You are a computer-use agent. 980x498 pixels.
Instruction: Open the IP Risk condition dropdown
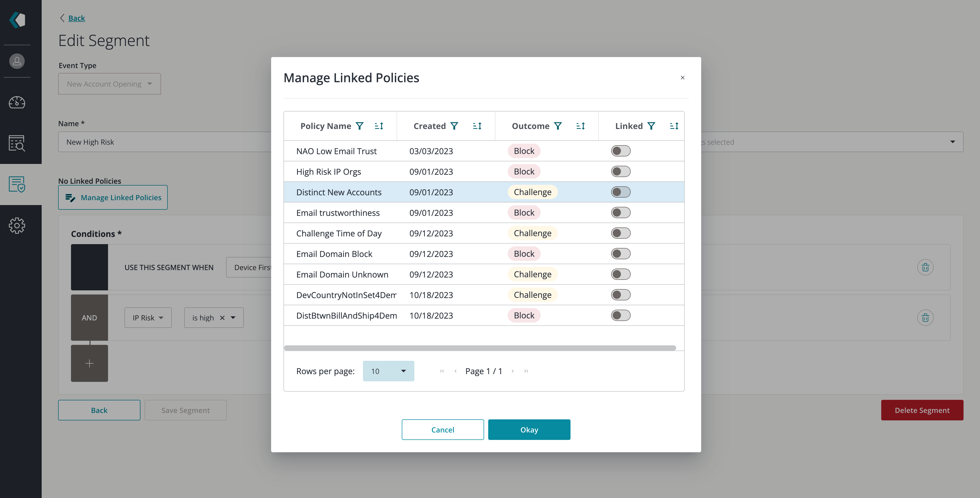click(x=148, y=318)
